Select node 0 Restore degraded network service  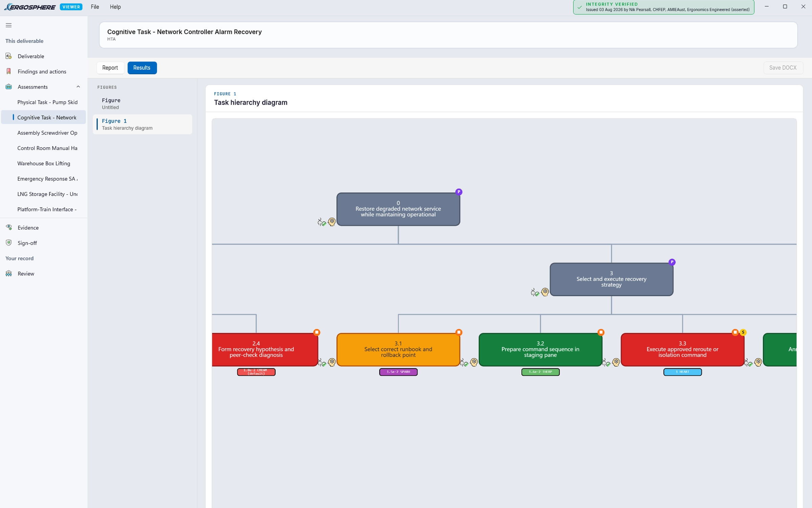(398, 209)
